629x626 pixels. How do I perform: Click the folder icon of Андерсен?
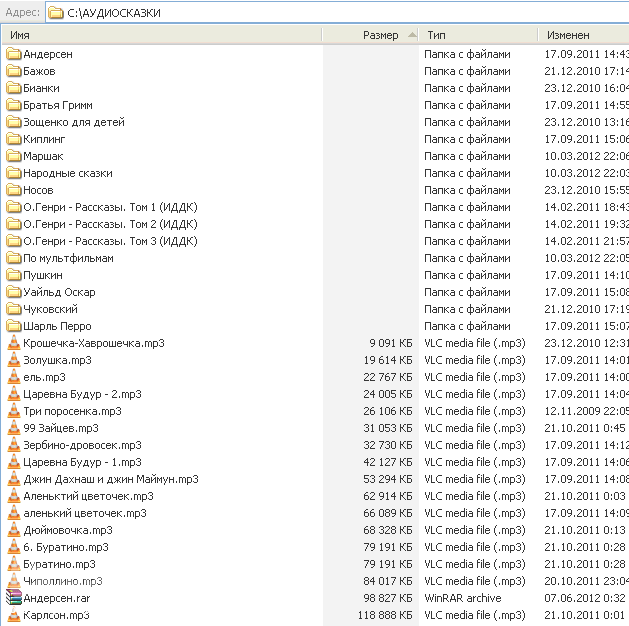13,54
